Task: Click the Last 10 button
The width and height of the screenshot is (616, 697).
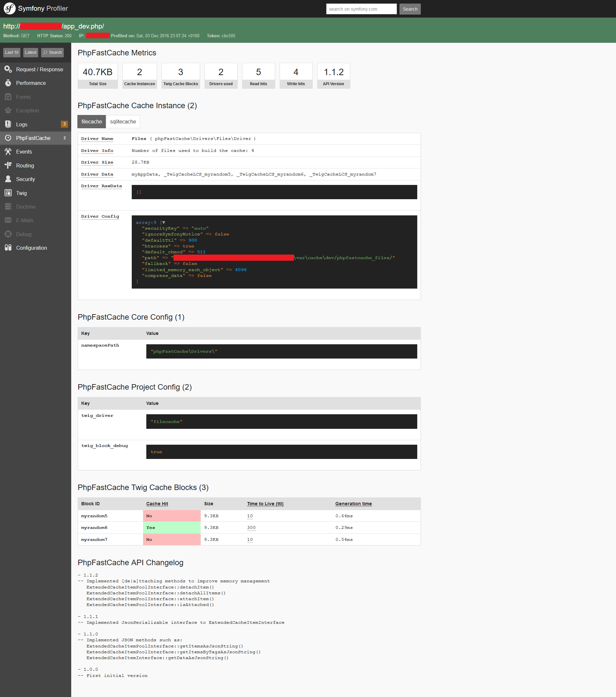Action: (12, 52)
